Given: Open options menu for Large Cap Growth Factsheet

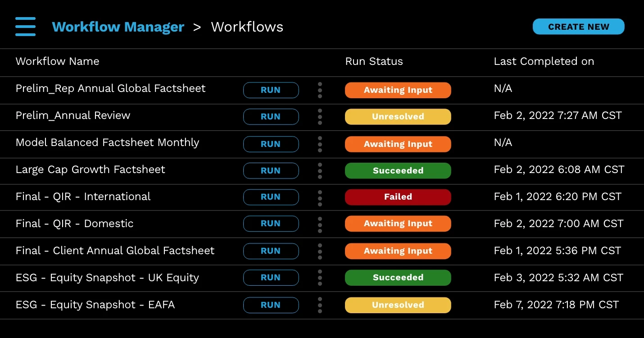Looking at the screenshot, I should pos(320,171).
